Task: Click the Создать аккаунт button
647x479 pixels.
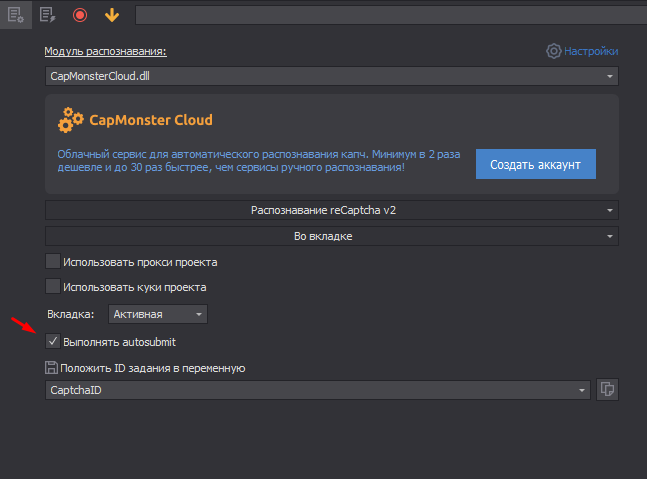Action: click(535, 164)
